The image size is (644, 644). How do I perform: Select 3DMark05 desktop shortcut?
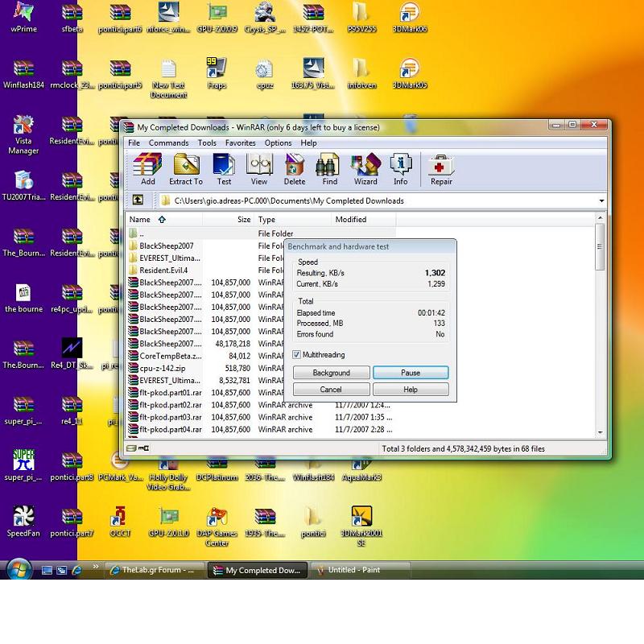click(410, 73)
